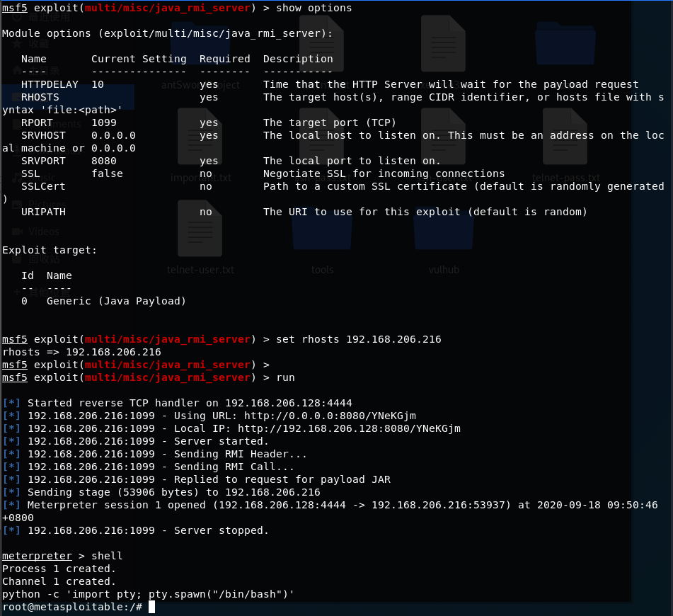Open telnet-user.txt file icon in background file manager

coord(200,228)
